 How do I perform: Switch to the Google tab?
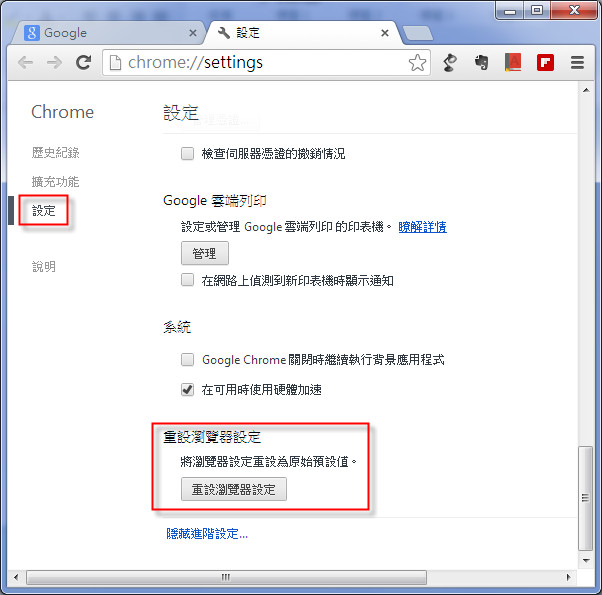(x=108, y=33)
